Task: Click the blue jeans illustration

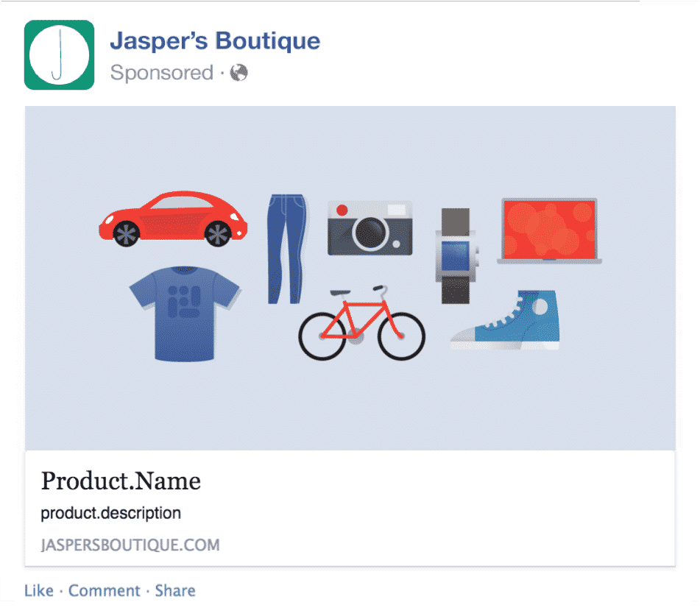Action: pyautogui.click(x=286, y=249)
